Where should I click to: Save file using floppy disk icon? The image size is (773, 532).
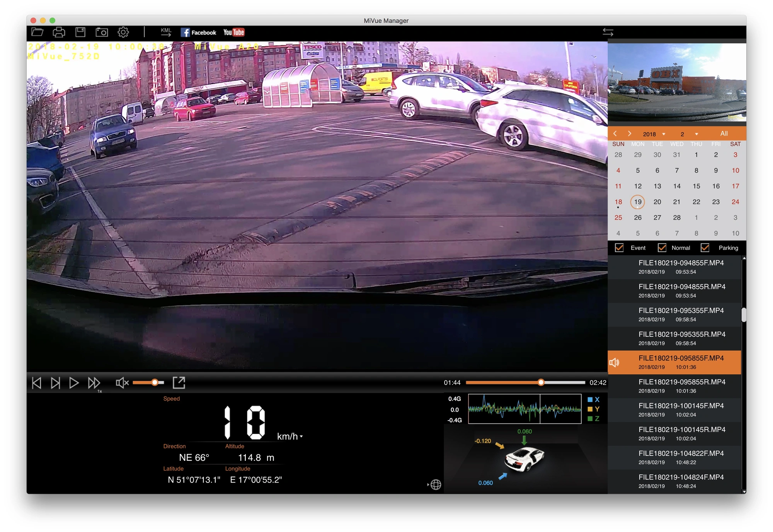[x=80, y=32]
